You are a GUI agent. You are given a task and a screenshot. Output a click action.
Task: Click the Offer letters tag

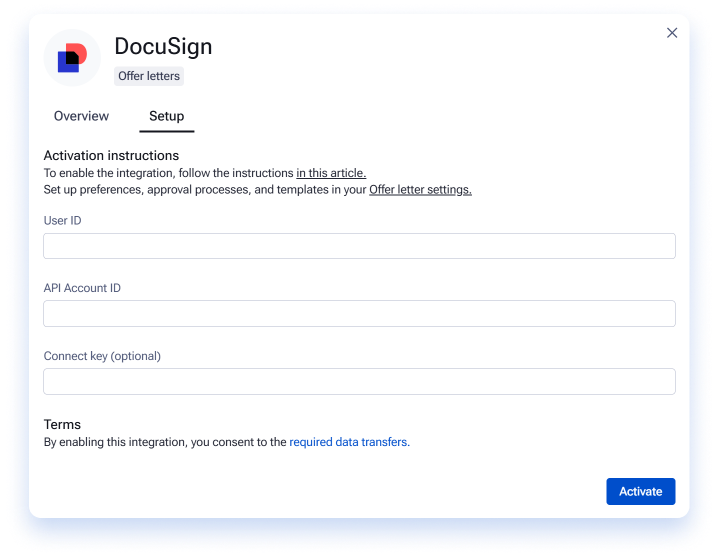149,76
